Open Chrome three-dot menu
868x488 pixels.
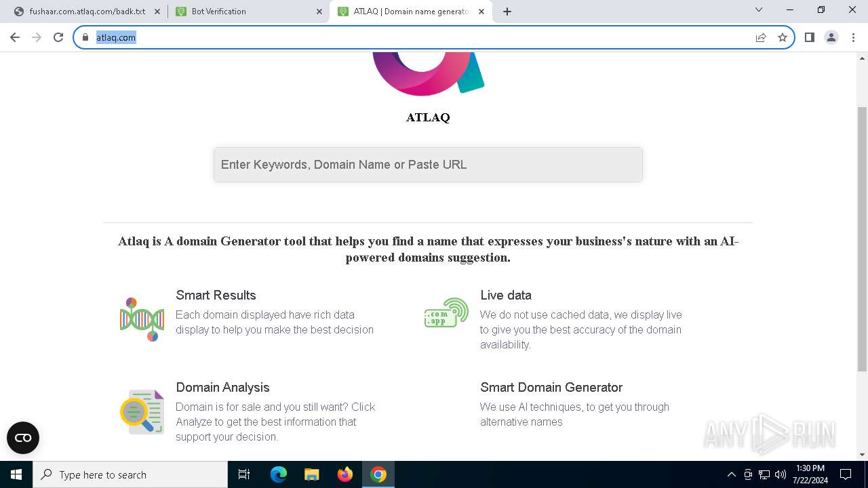pos(853,37)
